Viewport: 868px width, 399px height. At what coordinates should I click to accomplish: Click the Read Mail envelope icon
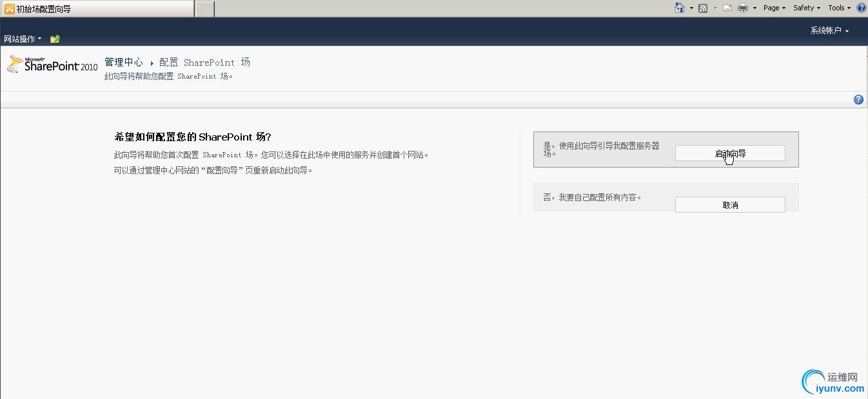point(727,8)
